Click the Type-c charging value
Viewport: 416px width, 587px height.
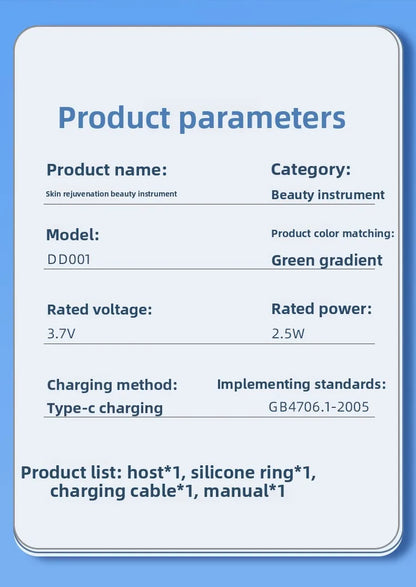(x=105, y=408)
